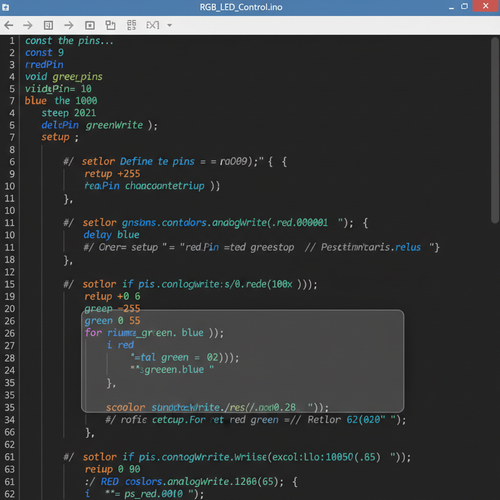Click 'pis.conlogwrite' in the first sotlor if line
The height and width of the screenshot is (500, 500).
(x=179, y=284)
